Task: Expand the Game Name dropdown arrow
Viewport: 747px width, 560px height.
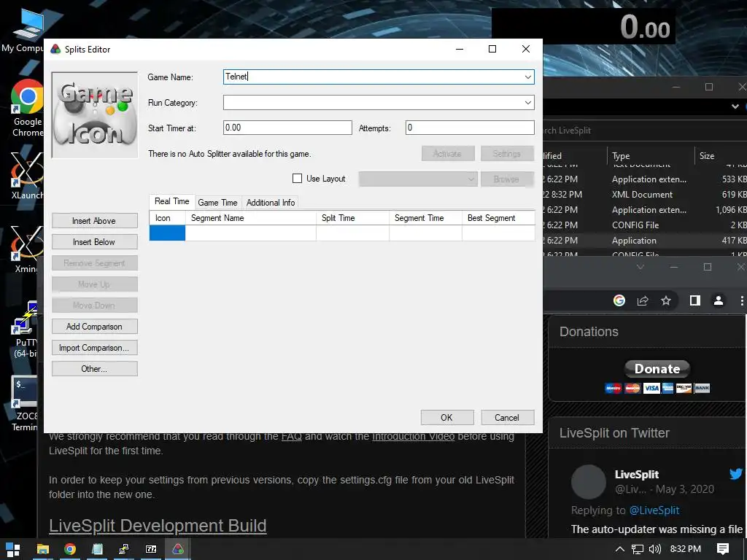Action: coord(528,77)
